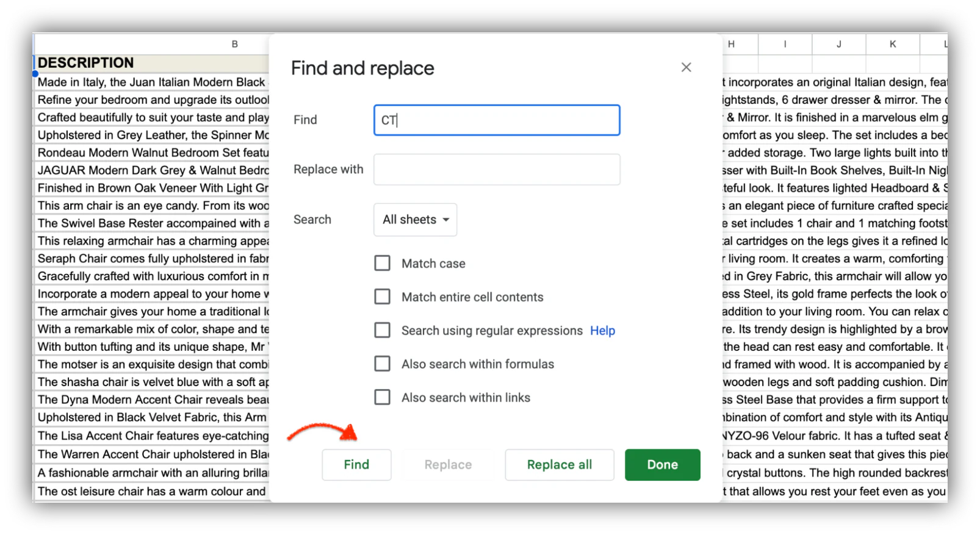Select cell starting "Finished in Brown Oak Veneer"
980x535 pixels.
(x=152, y=189)
